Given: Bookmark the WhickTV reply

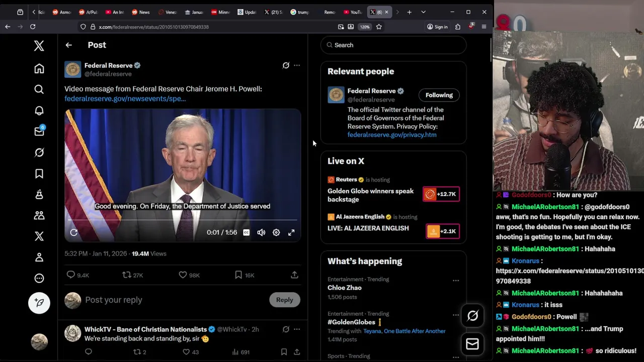Looking at the screenshot, I should [284, 352].
